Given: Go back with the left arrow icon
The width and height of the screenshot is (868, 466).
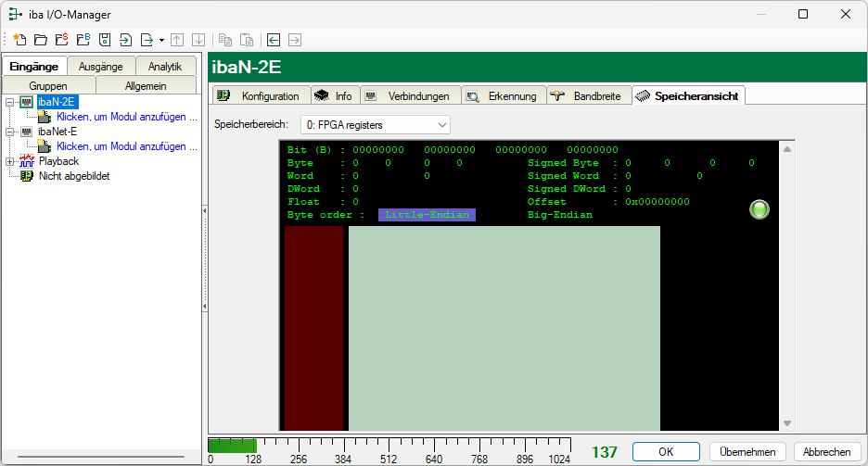Looking at the screenshot, I should (x=274, y=40).
